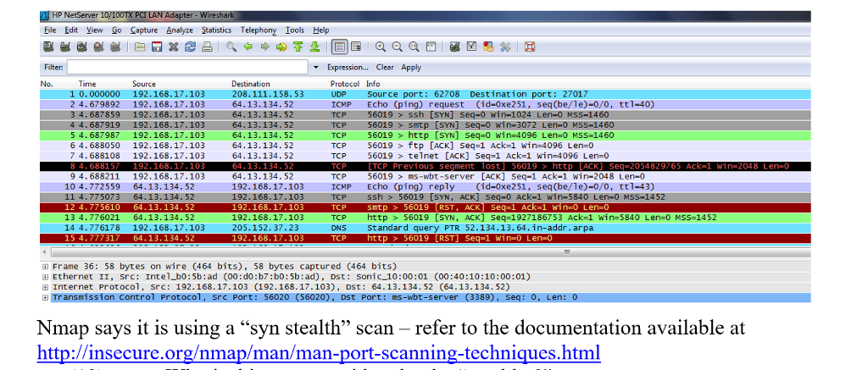The height and width of the screenshot is (370, 868).
Task: Click into the Filter input field
Action: pos(187,67)
